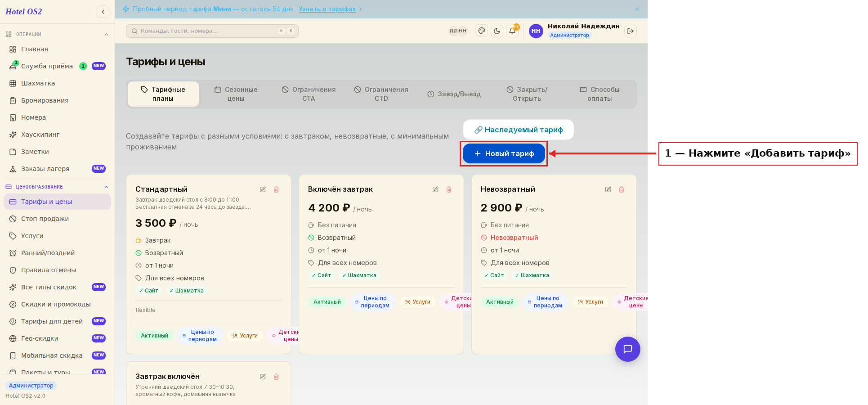
Task: Dismiss the trial period banner
Action: tap(637, 9)
